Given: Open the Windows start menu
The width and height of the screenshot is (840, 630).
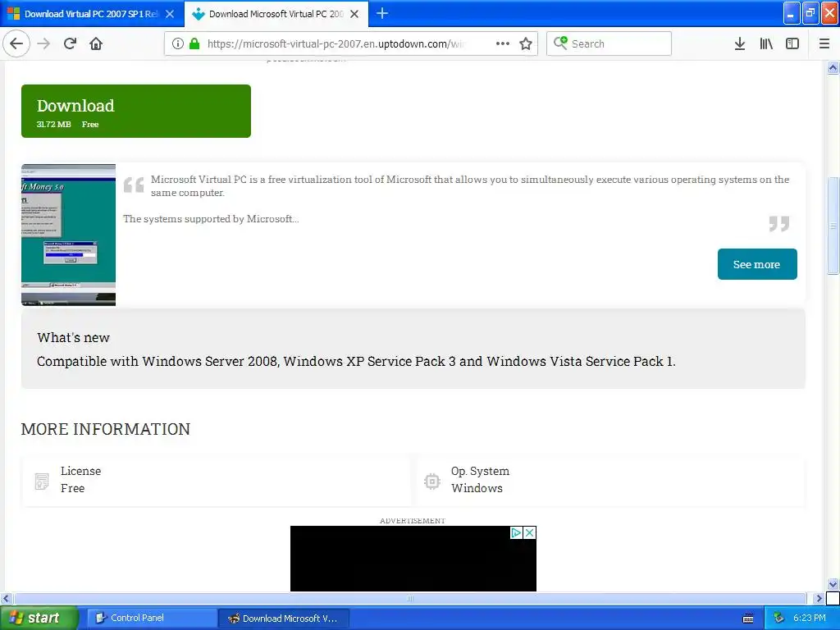Looking at the screenshot, I should 39,618.
